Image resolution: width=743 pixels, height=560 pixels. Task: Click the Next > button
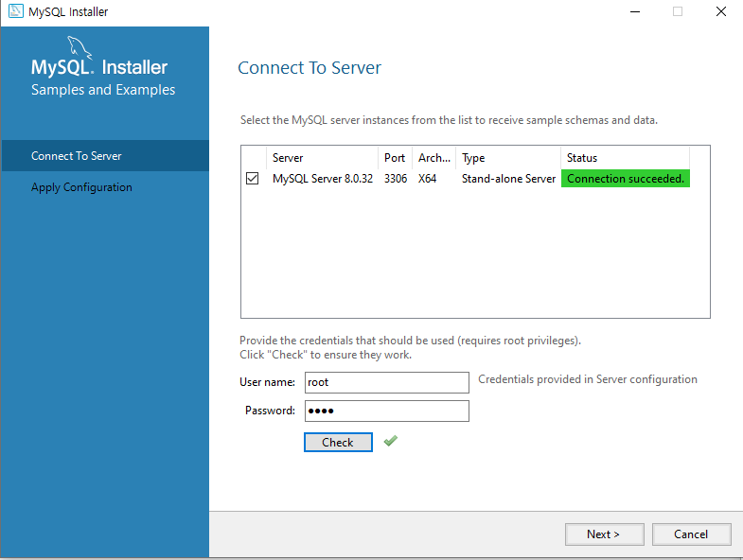[x=604, y=534]
